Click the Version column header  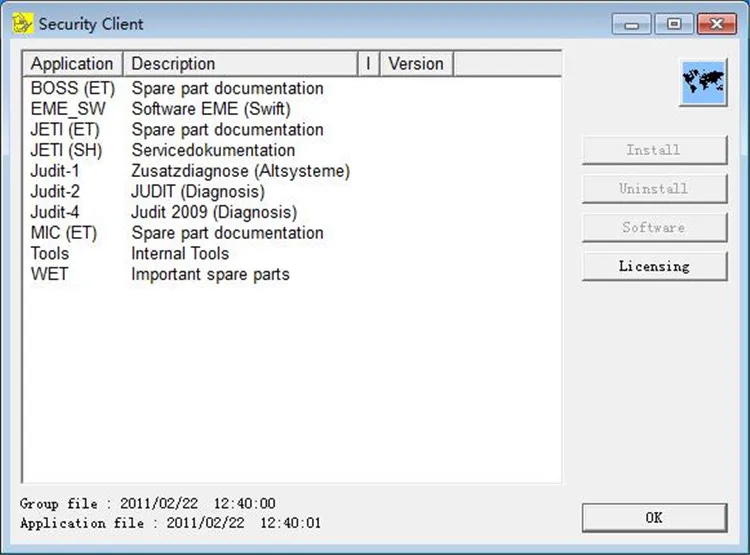[416, 64]
